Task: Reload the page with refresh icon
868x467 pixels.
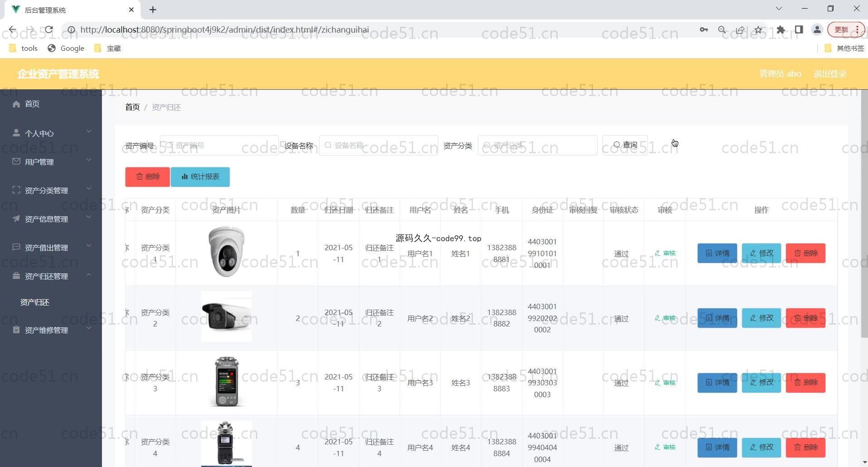Action: pos(48,30)
